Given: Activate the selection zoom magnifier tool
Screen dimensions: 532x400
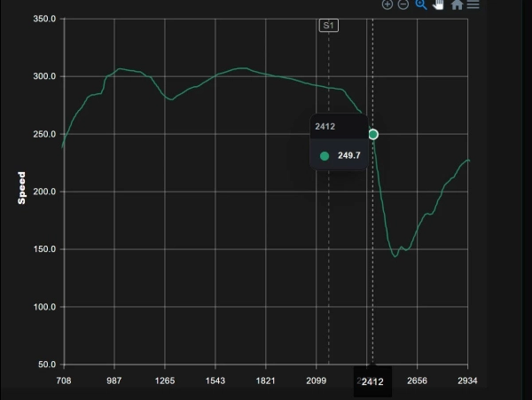Looking at the screenshot, I should click(421, 4).
